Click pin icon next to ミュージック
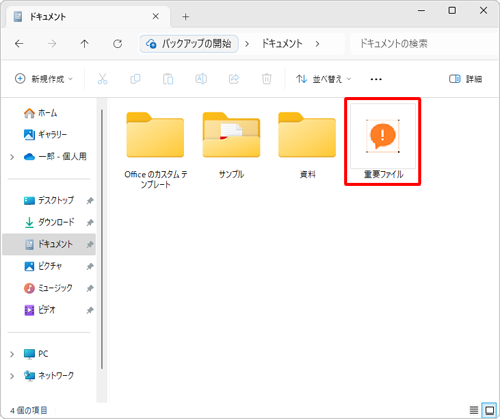Viewport: 500px width, 419px height. click(90, 288)
